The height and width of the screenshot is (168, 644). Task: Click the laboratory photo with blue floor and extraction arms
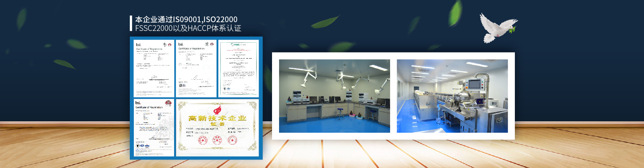334,96
